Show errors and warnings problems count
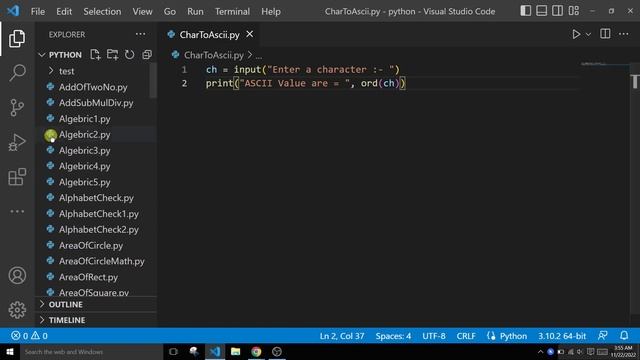 (29, 336)
